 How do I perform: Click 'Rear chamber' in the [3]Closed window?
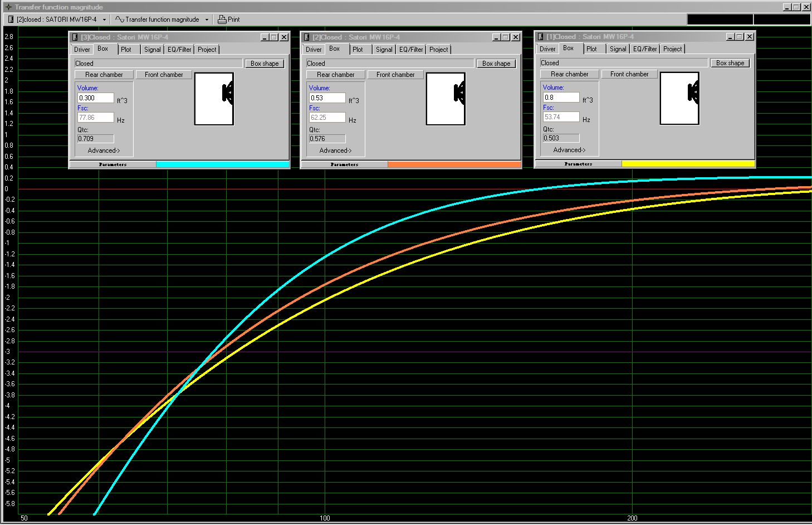click(104, 75)
